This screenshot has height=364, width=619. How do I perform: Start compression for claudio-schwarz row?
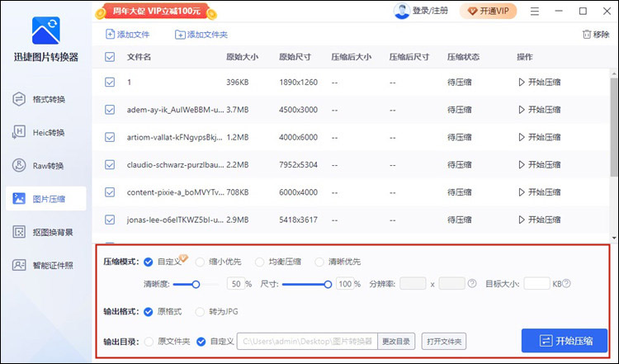[x=539, y=164]
